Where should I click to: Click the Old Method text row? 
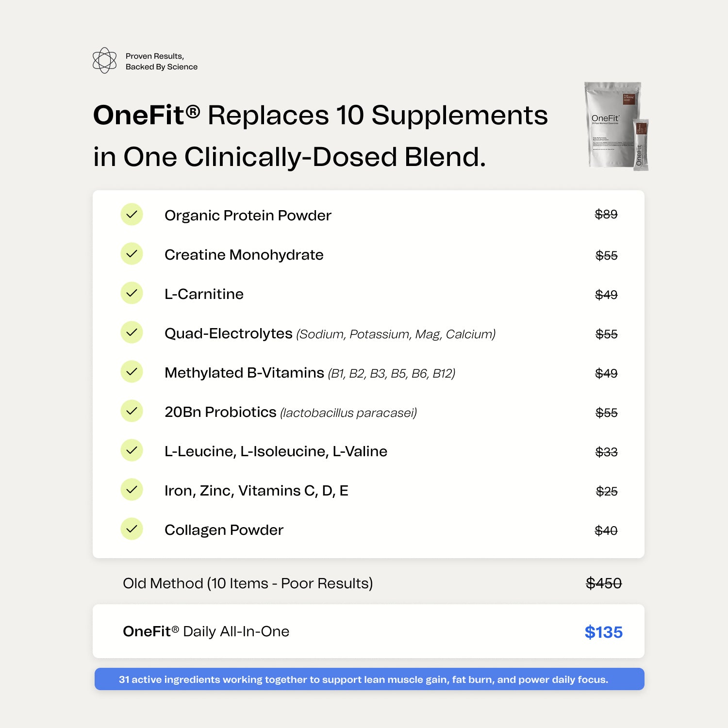click(x=248, y=583)
